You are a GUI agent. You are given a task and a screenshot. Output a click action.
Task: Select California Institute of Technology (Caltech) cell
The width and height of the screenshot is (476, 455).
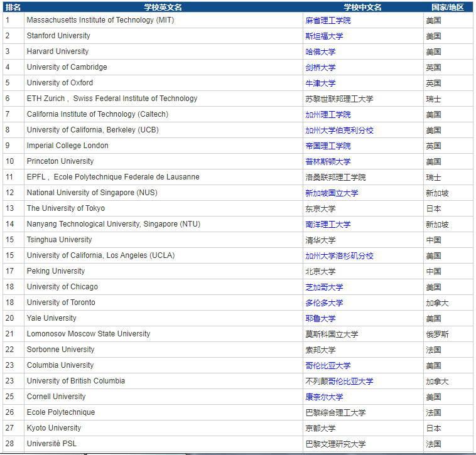(x=163, y=114)
